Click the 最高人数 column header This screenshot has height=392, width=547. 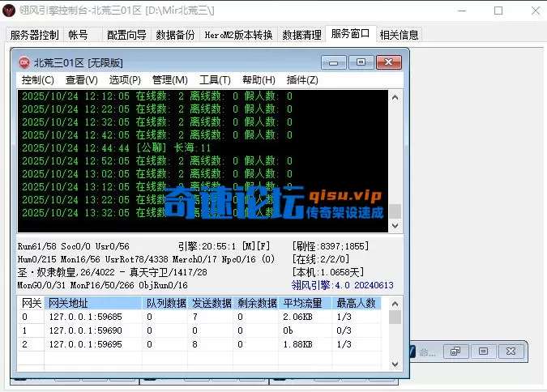pyautogui.click(x=357, y=303)
